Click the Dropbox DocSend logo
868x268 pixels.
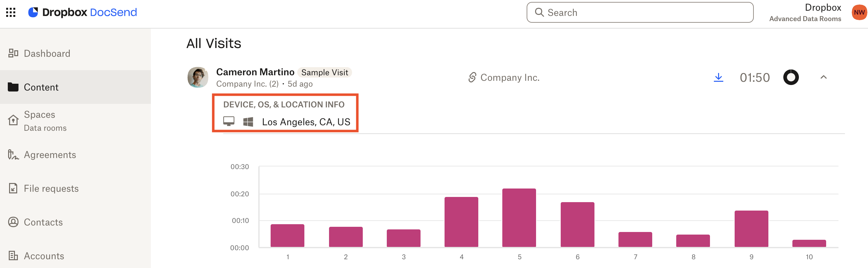tap(82, 12)
